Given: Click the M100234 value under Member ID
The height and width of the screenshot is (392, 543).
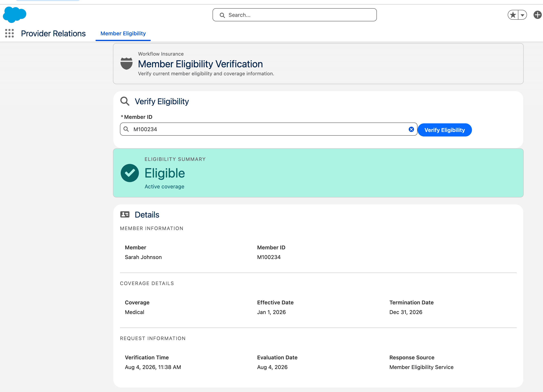Looking at the screenshot, I should click(x=269, y=257).
